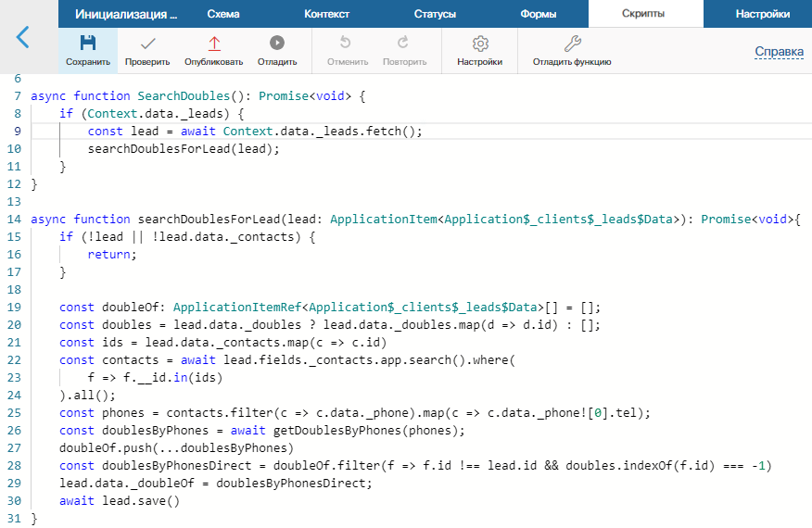Click f.__id.in(ids) expression
This screenshot has width=812, height=528.
[x=172, y=377]
